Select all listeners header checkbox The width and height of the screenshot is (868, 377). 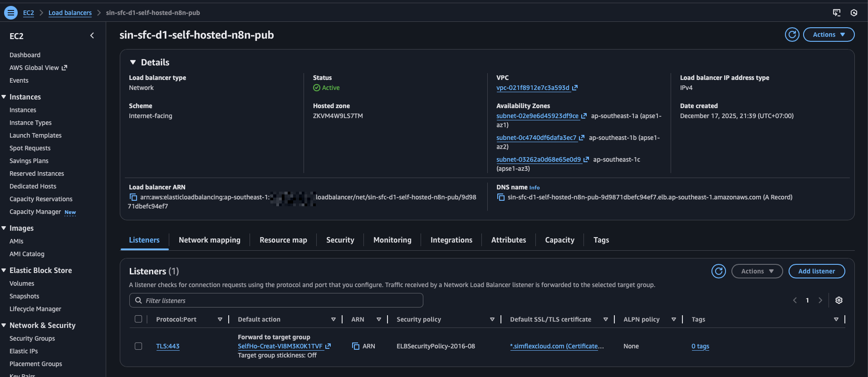click(138, 319)
